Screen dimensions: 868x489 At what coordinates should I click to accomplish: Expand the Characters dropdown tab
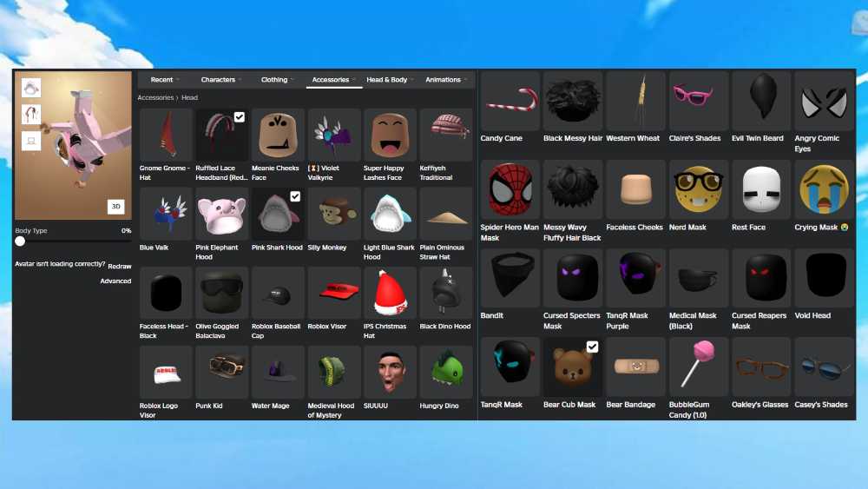coord(221,80)
